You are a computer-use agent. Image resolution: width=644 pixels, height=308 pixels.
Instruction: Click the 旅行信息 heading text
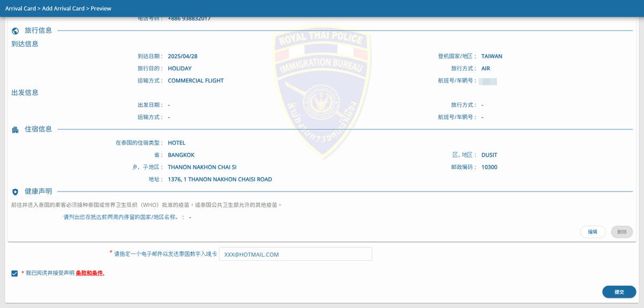tap(38, 31)
